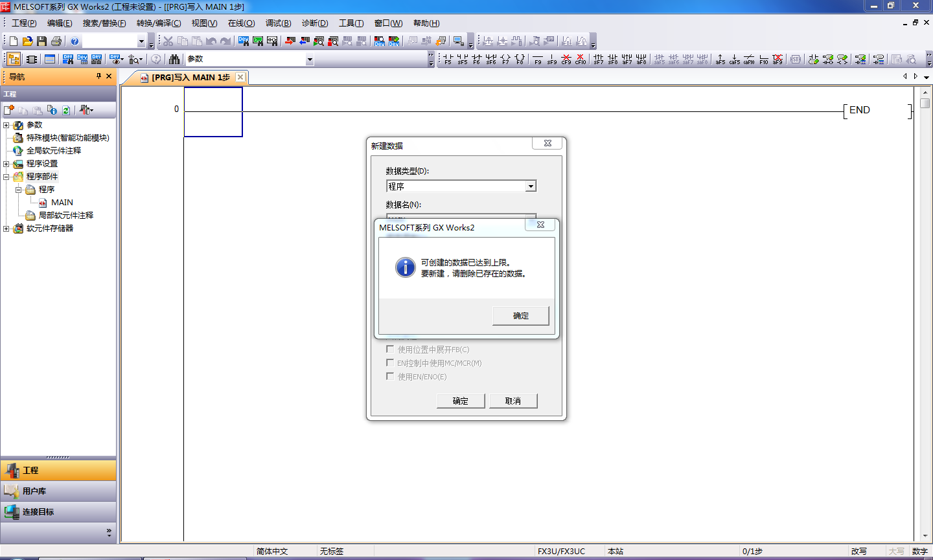Click the cF9 delete vertical line icon
The image size is (933, 560).
[x=566, y=60]
